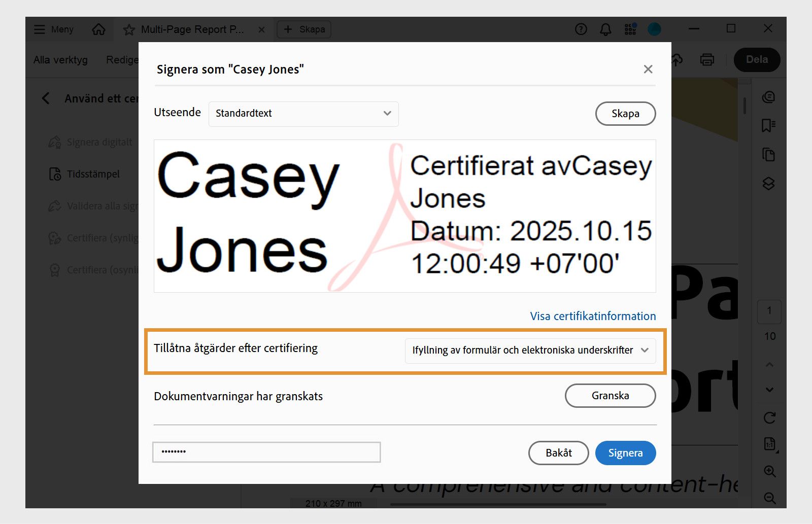Viewport: 812px width, 524px height.
Task: Click the password input field
Action: coord(266,451)
